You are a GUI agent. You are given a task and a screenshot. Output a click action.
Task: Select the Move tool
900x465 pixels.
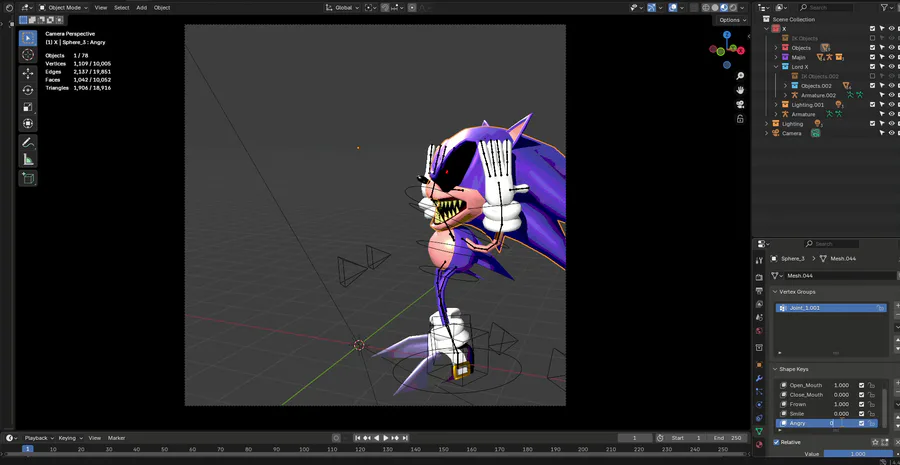28,73
